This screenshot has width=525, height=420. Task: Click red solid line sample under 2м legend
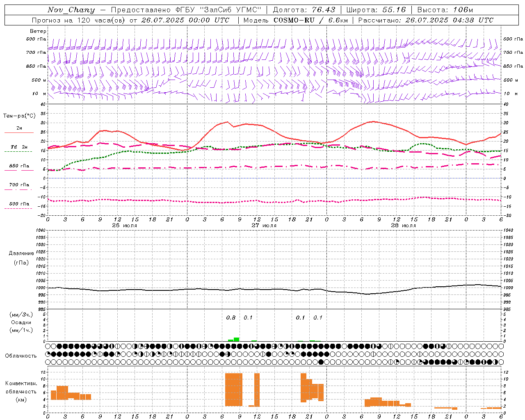pyautogui.click(x=19, y=132)
